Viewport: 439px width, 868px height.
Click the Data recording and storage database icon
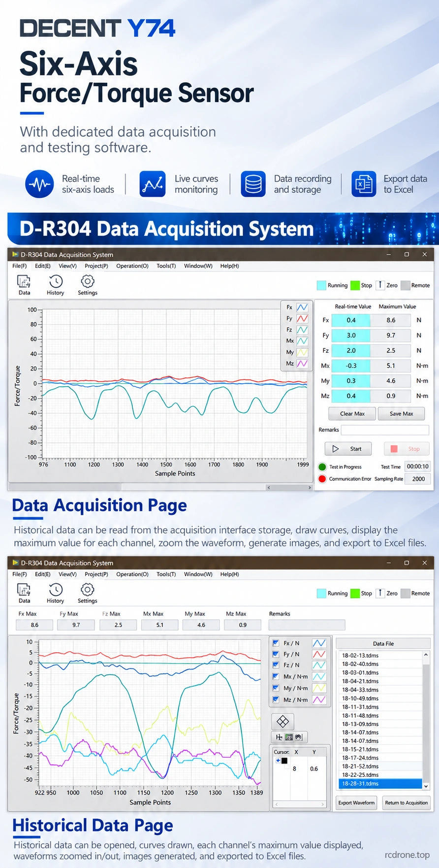(x=253, y=184)
